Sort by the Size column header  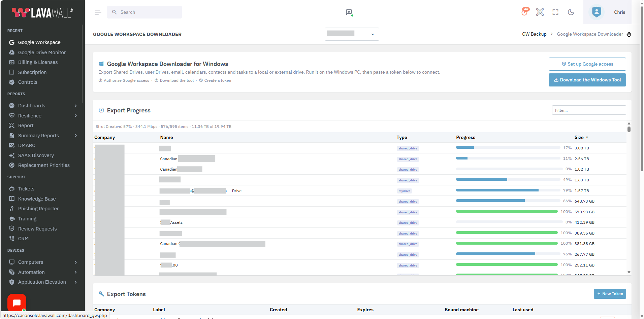tap(581, 137)
